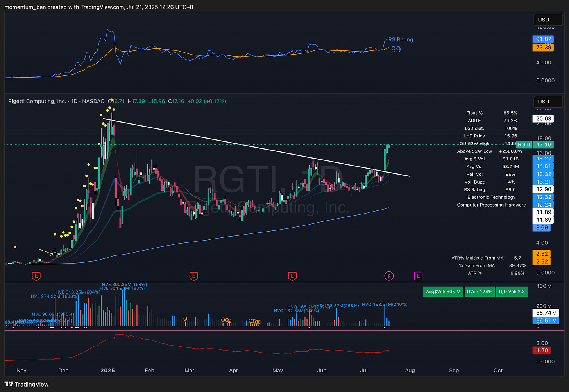This screenshot has width=569, height=392.
Task: Click the 2025 year label on time axis
Action: point(107,370)
